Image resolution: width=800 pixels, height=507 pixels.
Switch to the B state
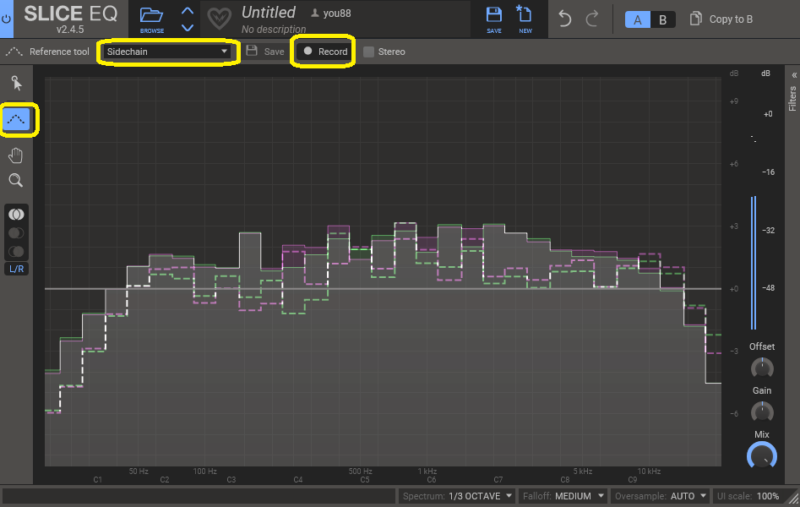(x=661, y=20)
